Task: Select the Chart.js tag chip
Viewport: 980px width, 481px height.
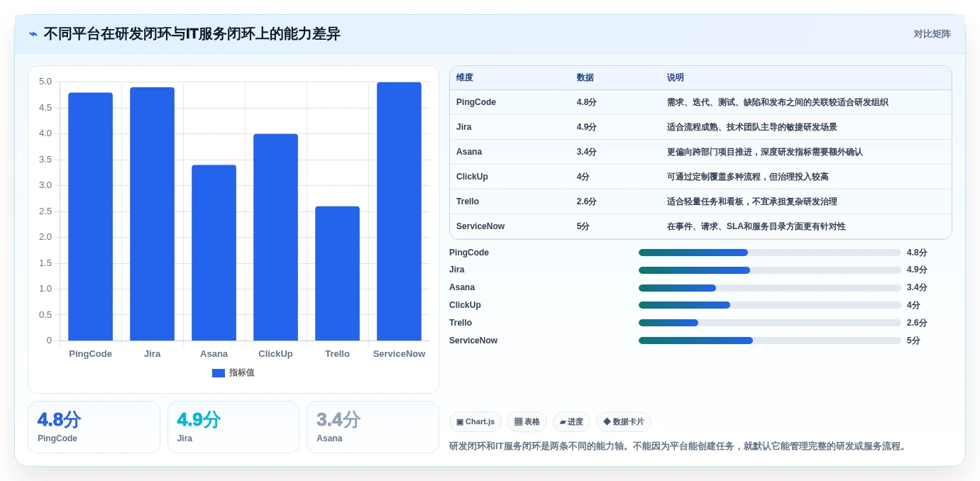Action: click(x=475, y=422)
